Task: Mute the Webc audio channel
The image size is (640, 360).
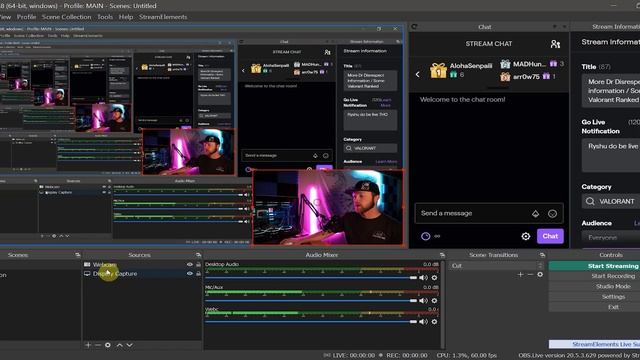Action: (424, 322)
